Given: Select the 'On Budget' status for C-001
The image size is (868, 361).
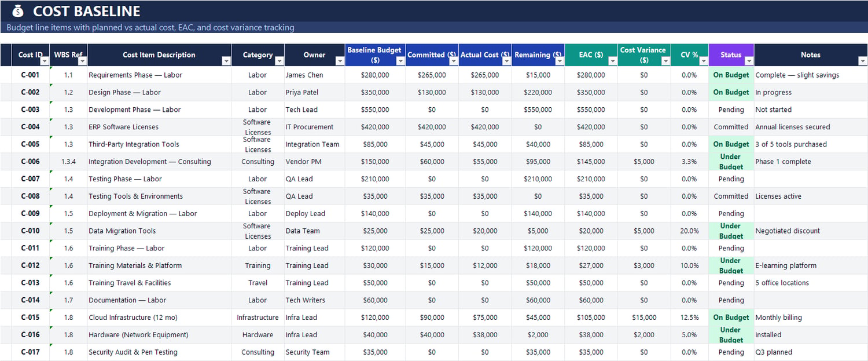Looking at the screenshot, I should click(731, 75).
